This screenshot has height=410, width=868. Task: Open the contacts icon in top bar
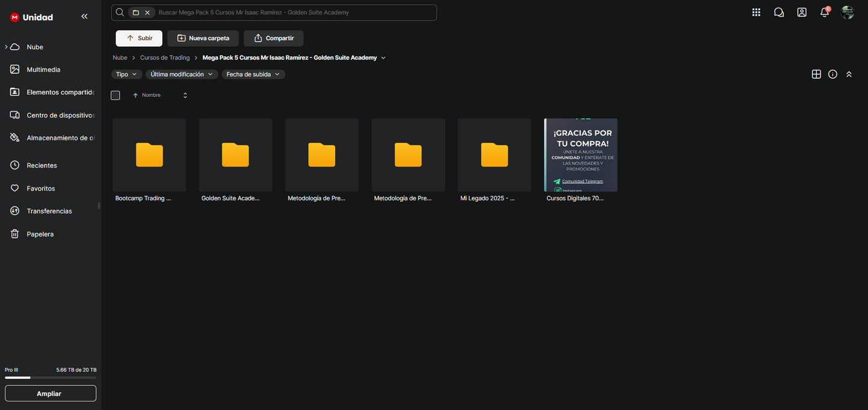(802, 13)
